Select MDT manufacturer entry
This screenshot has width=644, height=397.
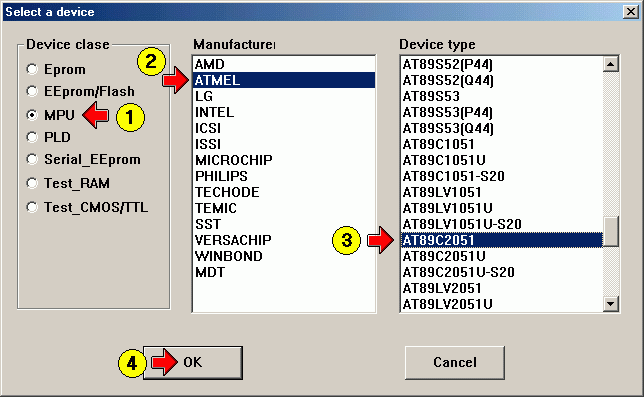(x=283, y=272)
